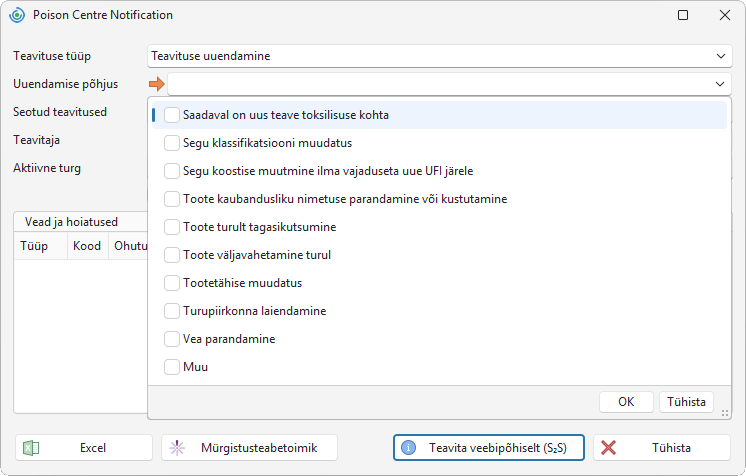Click Tühista in the dropdown popup

(686, 402)
